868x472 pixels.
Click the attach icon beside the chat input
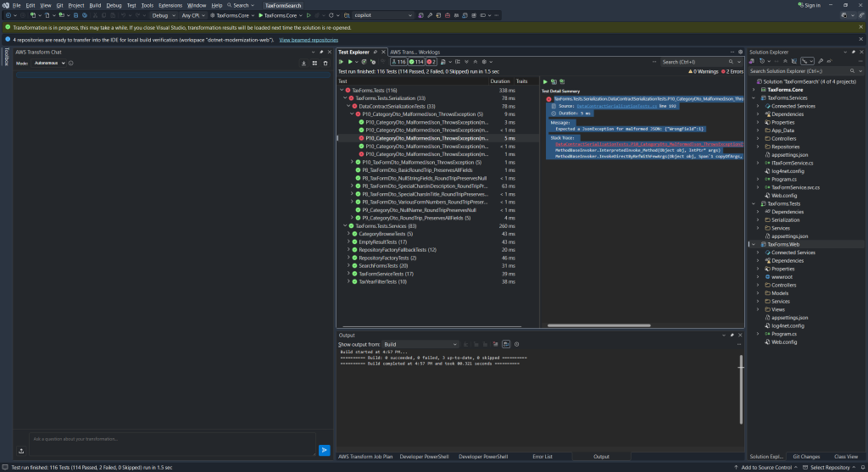click(x=21, y=451)
